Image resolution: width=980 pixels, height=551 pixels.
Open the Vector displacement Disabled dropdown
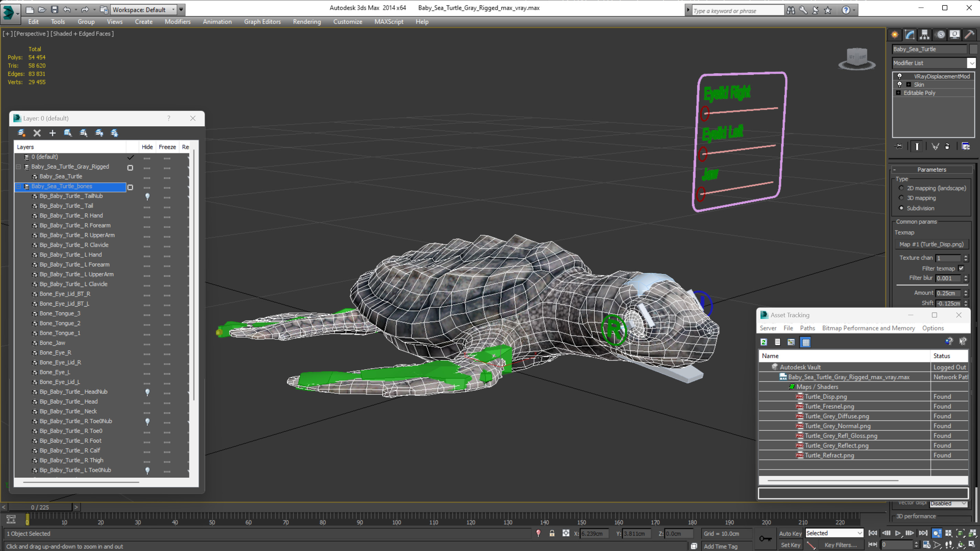click(948, 504)
